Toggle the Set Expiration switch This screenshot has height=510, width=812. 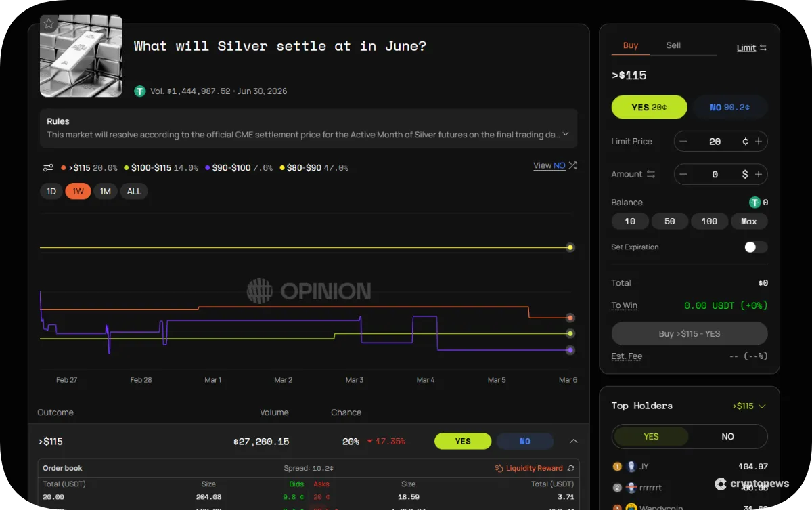pyautogui.click(x=756, y=247)
